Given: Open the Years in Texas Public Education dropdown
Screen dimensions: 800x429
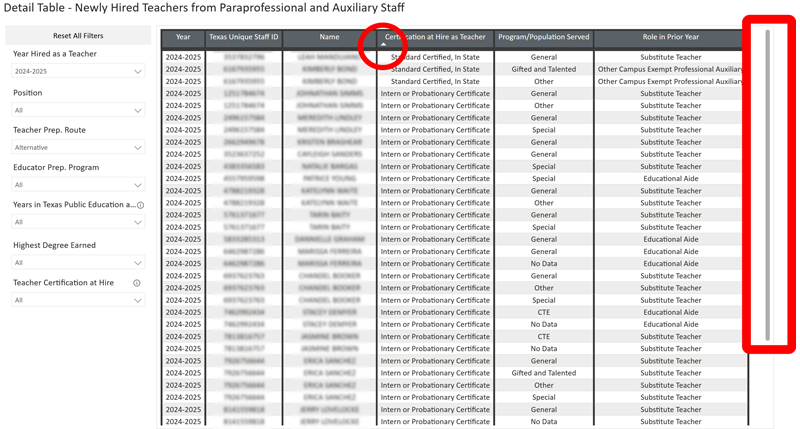Looking at the screenshot, I should click(78, 222).
